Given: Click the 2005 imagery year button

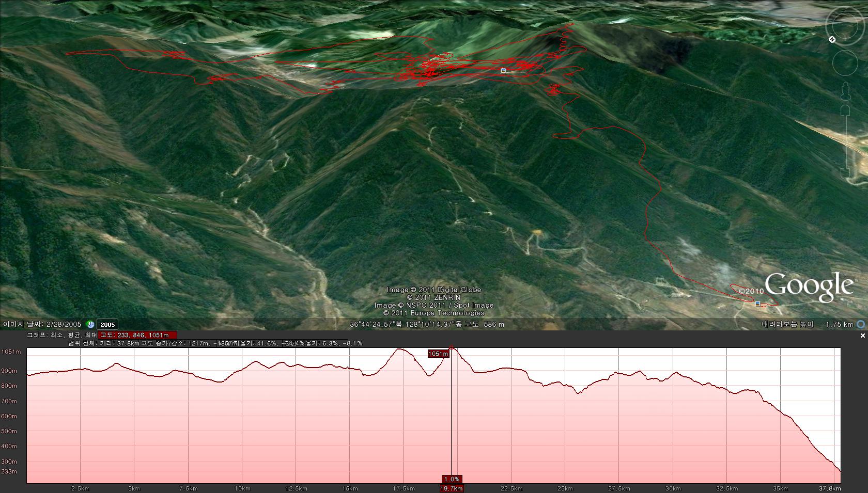Looking at the screenshot, I should pyautogui.click(x=107, y=325).
